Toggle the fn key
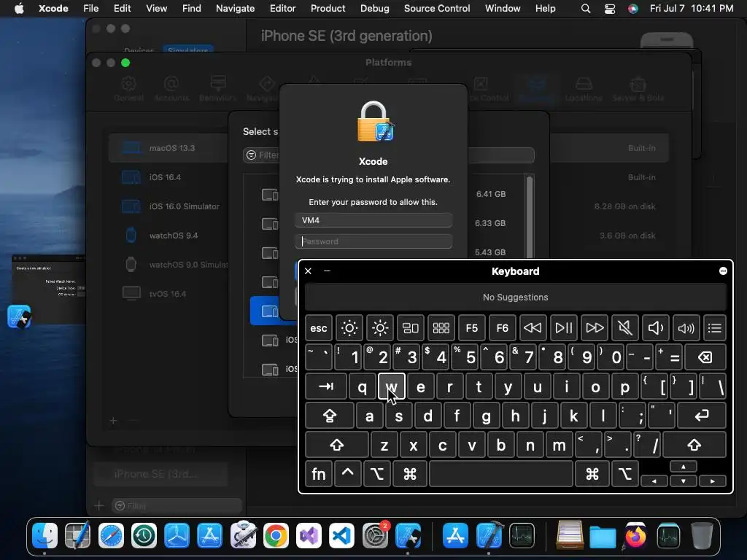747x560 pixels. point(319,474)
